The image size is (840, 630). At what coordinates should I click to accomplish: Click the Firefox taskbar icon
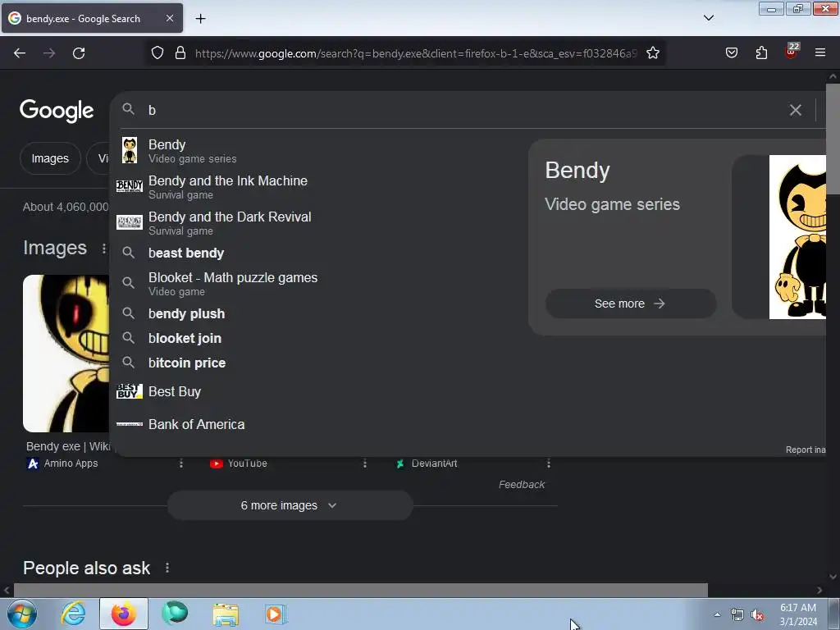pyautogui.click(x=124, y=614)
